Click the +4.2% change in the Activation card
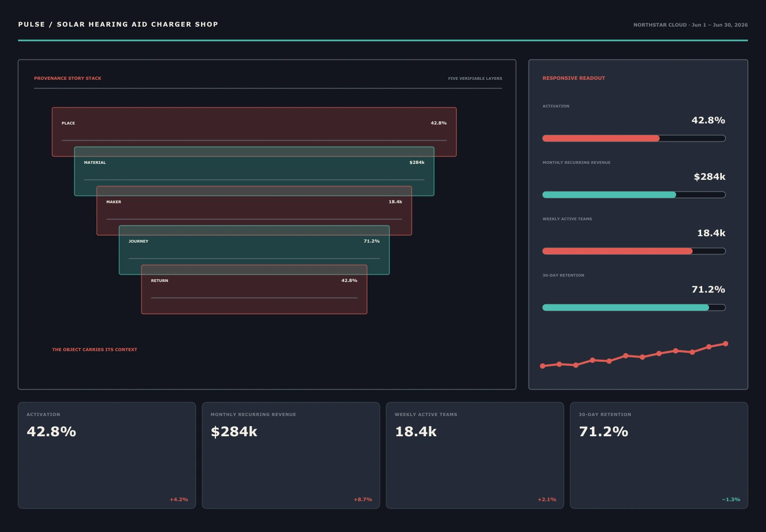The image size is (766, 532). click(x=179, y=500)
